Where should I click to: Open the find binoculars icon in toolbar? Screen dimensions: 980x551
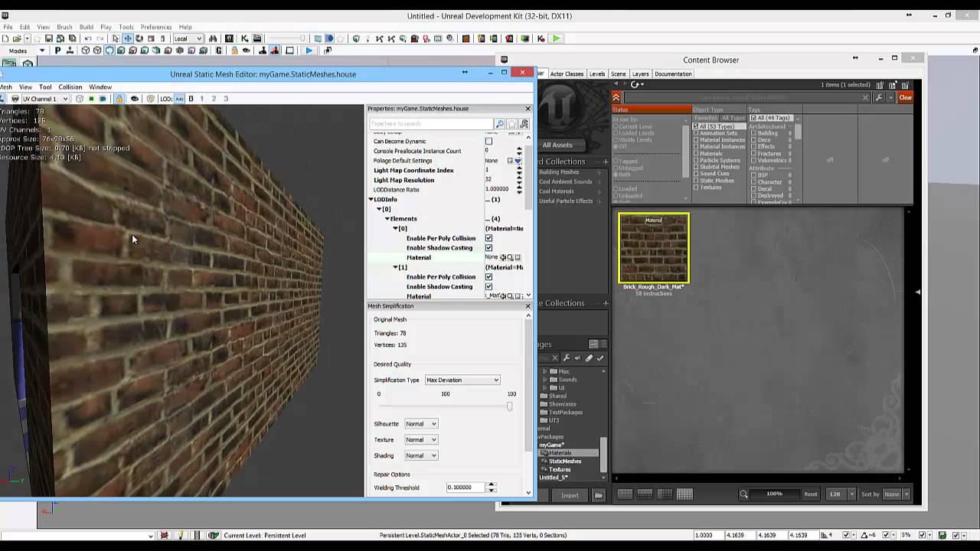[213, 38]
